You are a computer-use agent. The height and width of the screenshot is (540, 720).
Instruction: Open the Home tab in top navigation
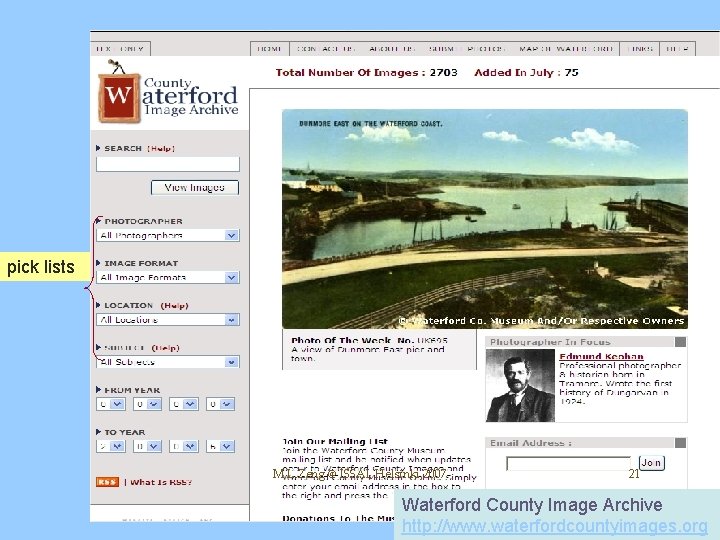270,49
